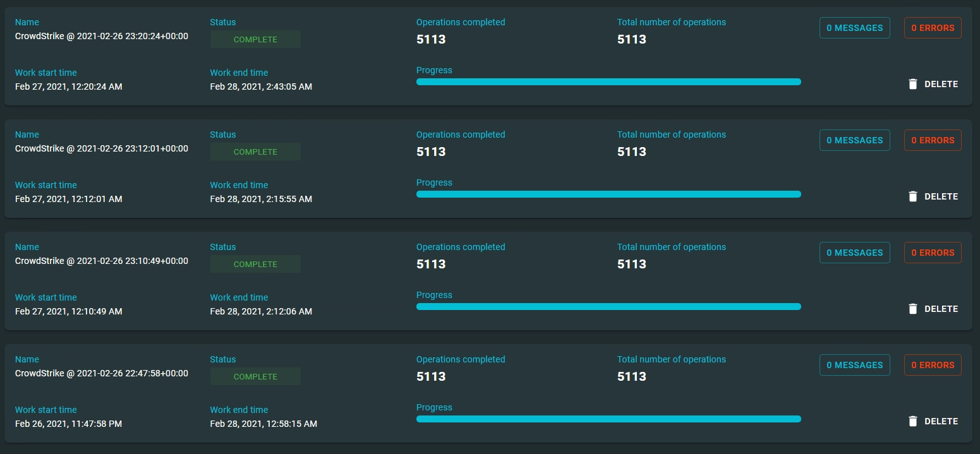This screenshot has width=980, height=454.
Task: Click the progress bar of the first job
Action: click(608, 81)
